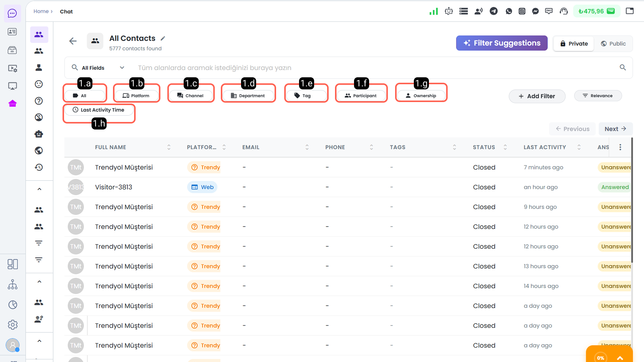Viewport: 644px width, 362px height.
Task: Click the Add Filter button
Action: 537,96
